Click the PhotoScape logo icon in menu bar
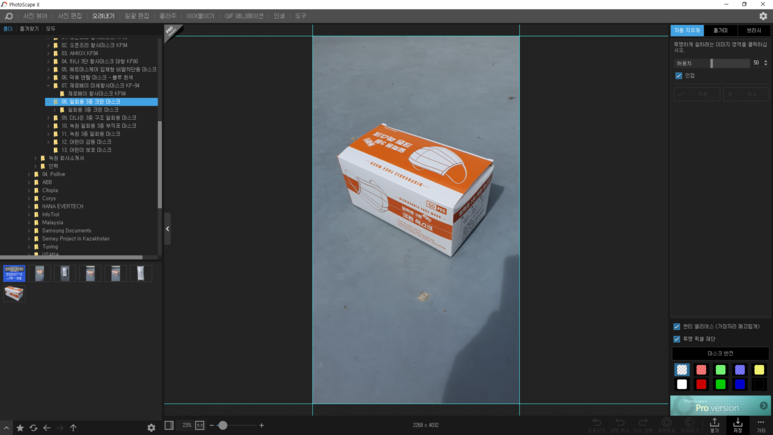Screen dimensions: 773x435 click(8, 16)
